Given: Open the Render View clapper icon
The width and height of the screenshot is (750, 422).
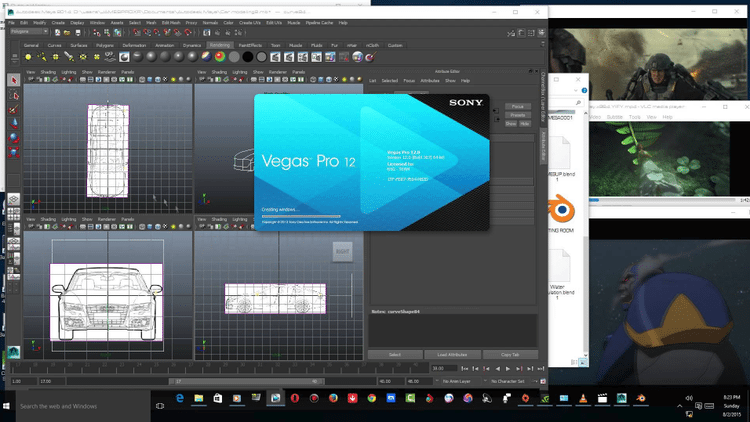Looking at the screenshot, I should pyautogui.click(x=207, y=33).
